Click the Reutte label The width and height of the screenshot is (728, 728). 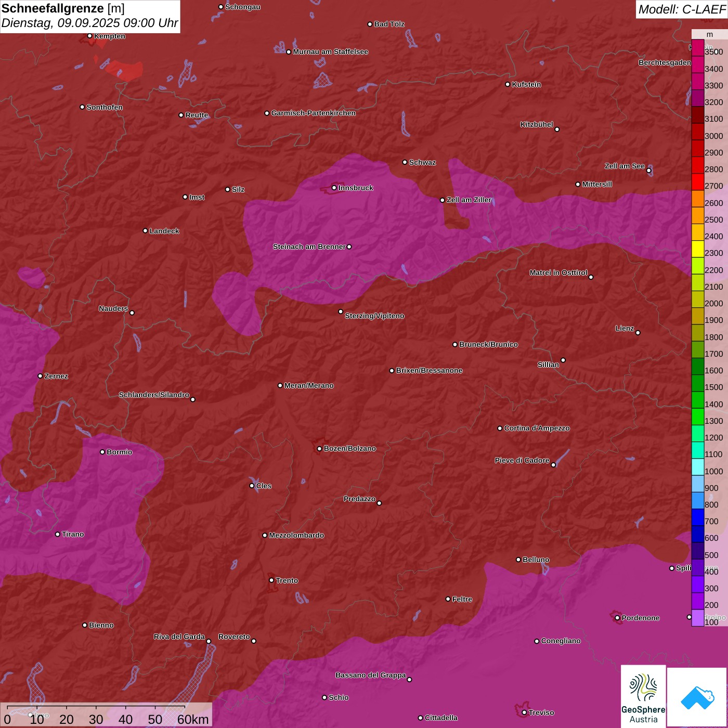click(x=197, y=115)
